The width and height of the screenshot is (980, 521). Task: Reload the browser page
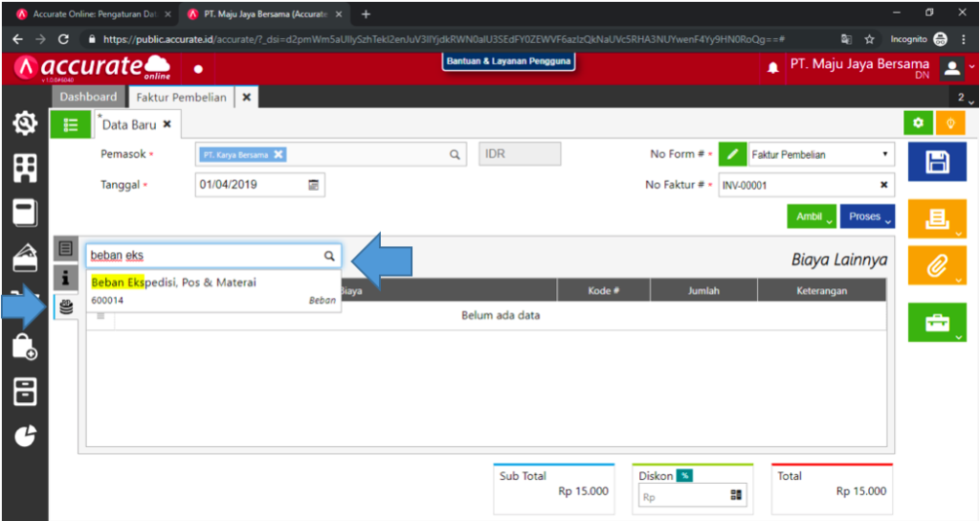63,38
